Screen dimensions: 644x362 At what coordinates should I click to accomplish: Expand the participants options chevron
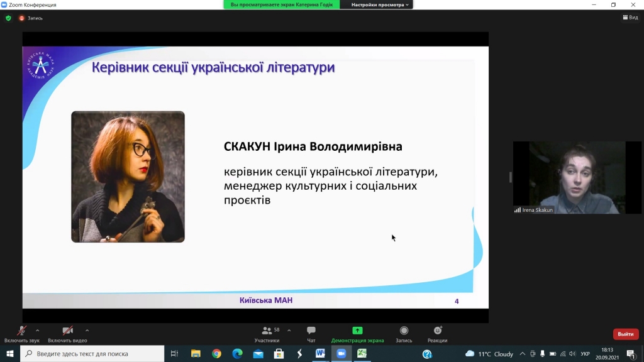[289, 330]
